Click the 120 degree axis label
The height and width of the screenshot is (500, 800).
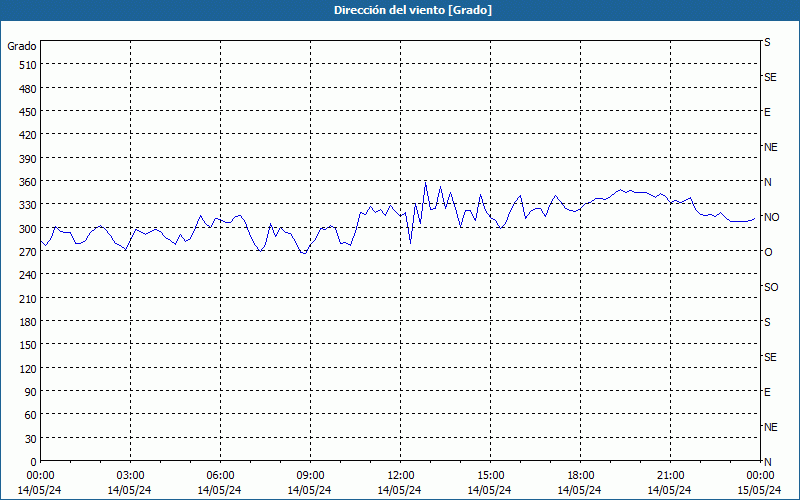click(x=28, y=369)
